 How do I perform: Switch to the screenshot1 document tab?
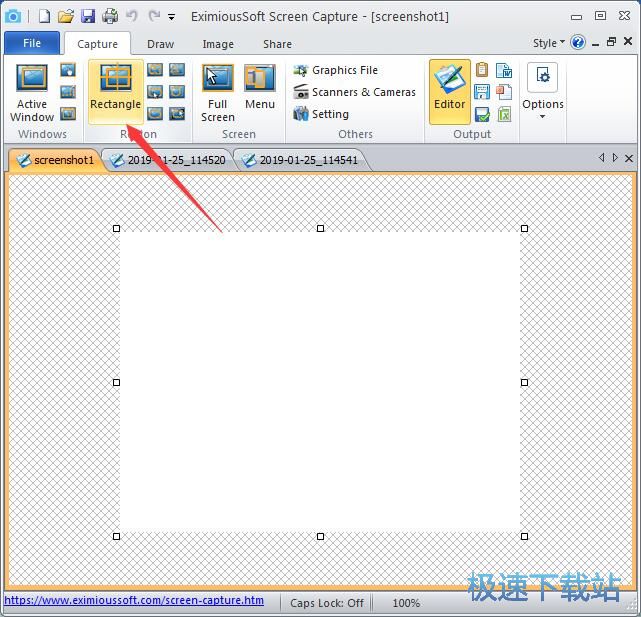tap(56, 160)
